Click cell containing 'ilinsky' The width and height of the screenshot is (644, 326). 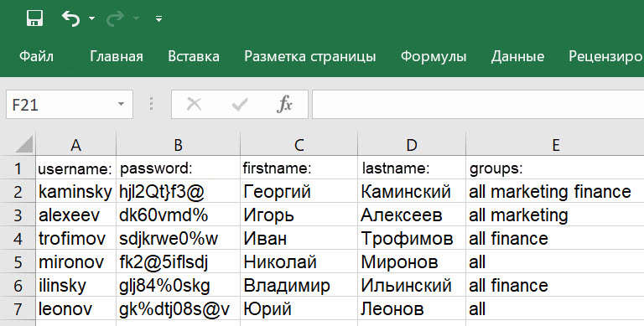coord(75,285)
